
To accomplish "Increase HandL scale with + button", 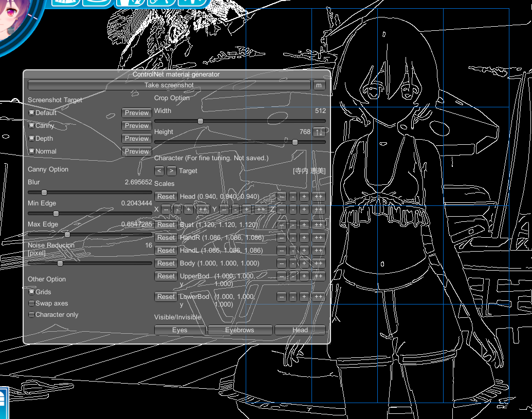I will [304, 251].
